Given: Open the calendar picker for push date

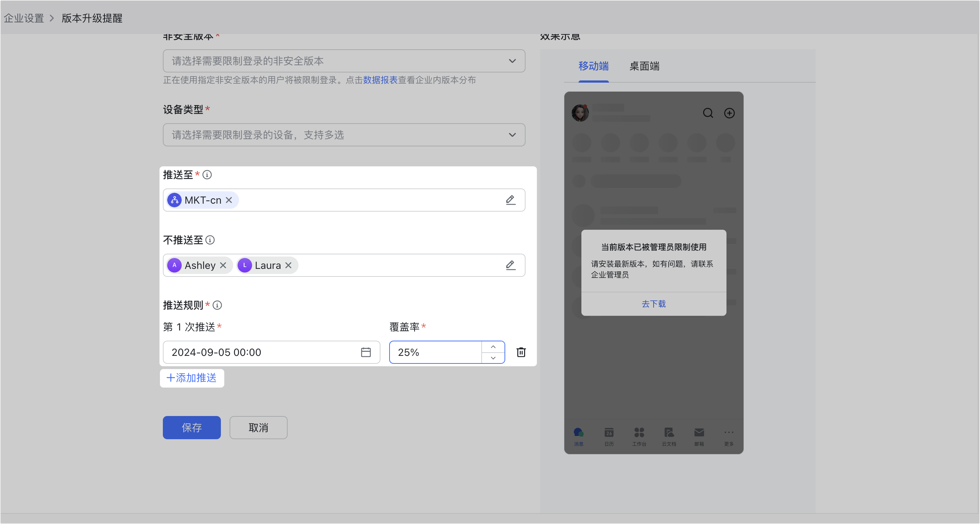Looking at the screenshot, I should tap(366, 352).
